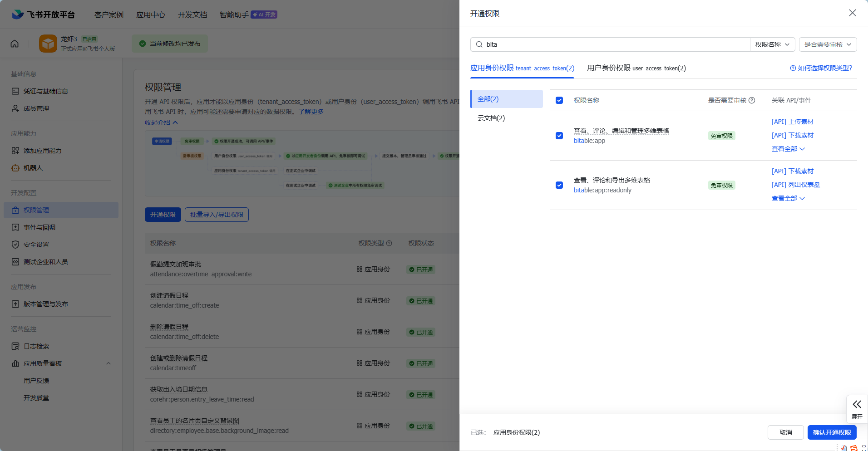Open 开发质量 in the sidebar

[x=36, y=398]
